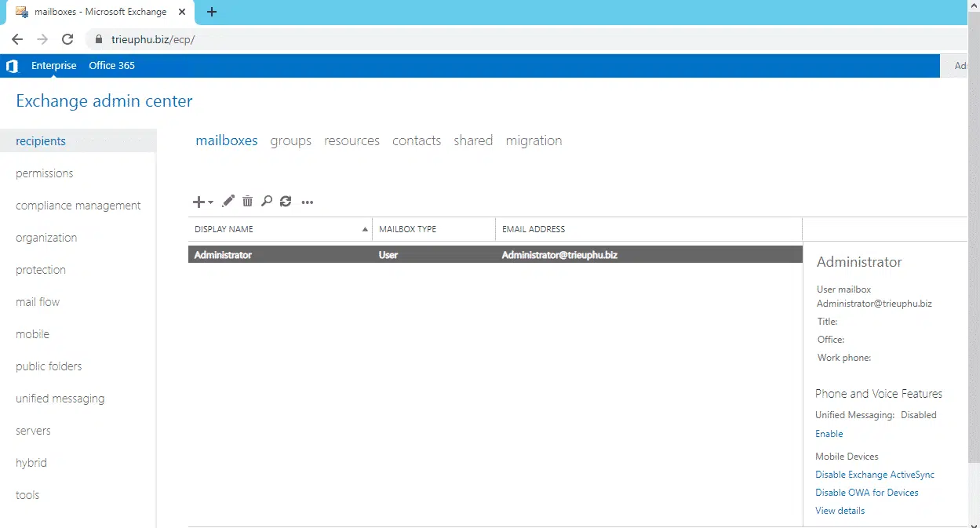Viewport: 980px width, 528px height.
Task: Click Enable link under Unified Messaging
Action: tap(829, 434)
